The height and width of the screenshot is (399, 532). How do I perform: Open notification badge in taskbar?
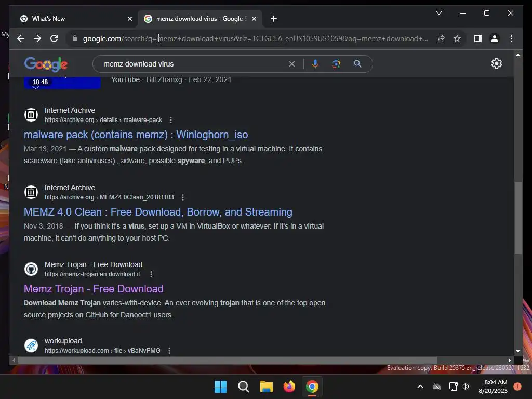(517, 387)
